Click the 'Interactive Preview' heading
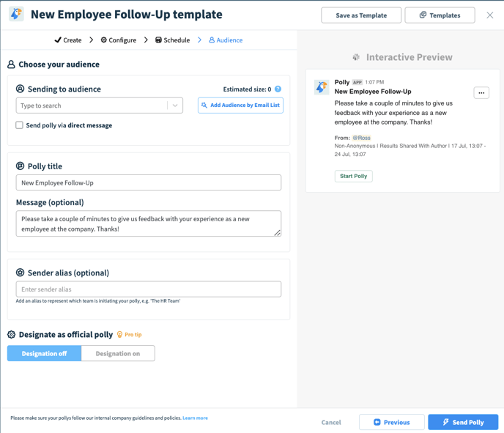This screenshot has width=504, height=433. tap(409, 57)
